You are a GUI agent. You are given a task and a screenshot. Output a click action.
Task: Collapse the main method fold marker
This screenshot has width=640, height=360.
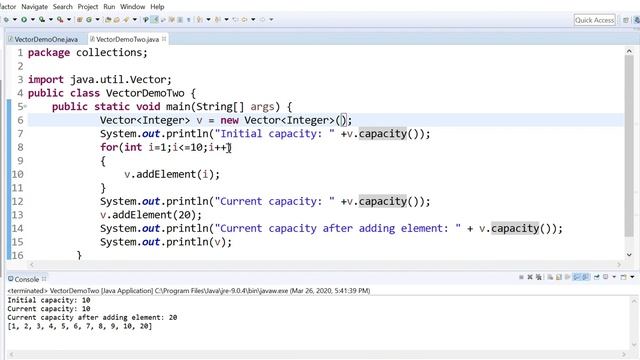click(25, 107)
